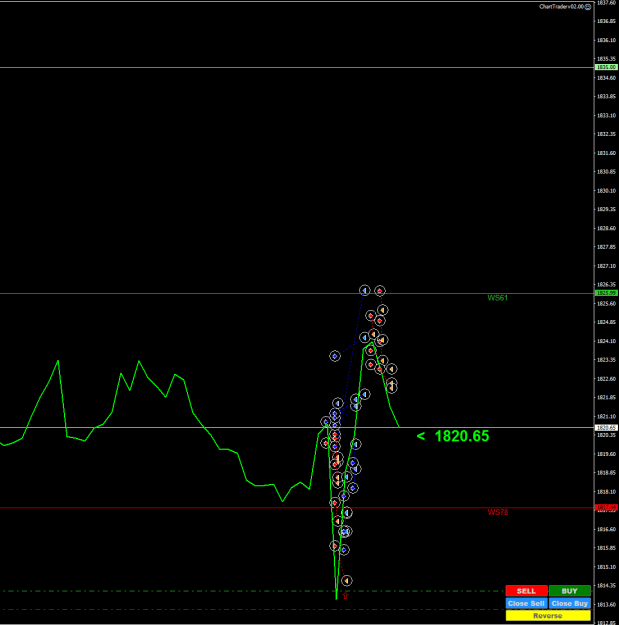Click the ChartTrader v02.00 label

(x=561, y=7)
